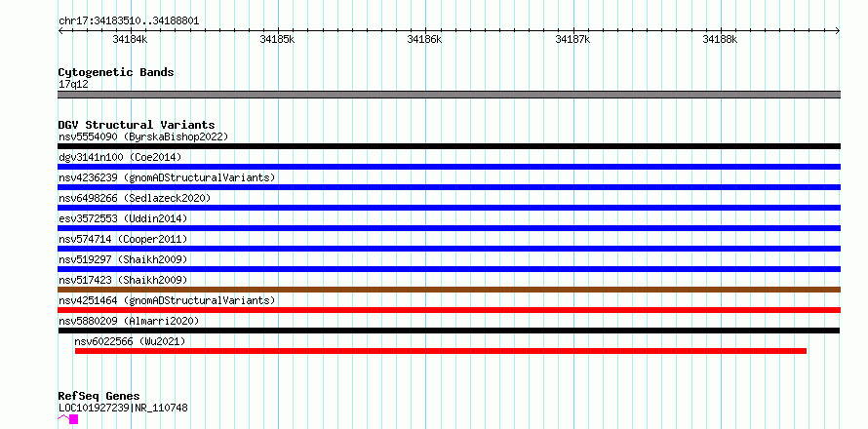Image resolution: width=868 pixels, height=429 pixels.
Task: Open nsv517423 (Shaikh2009) label
Action: [x=123, y=280]
